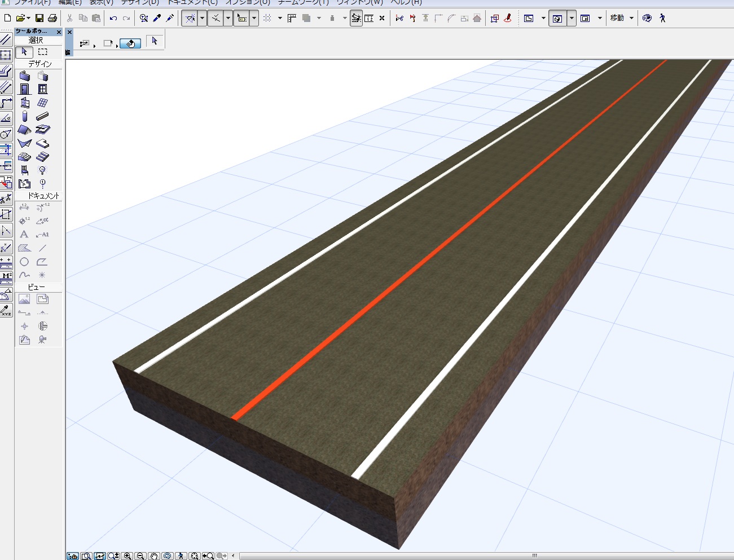The image size is (734, 560).
Task: Open the ファイル(F) menu
Action: coord(32,2)
